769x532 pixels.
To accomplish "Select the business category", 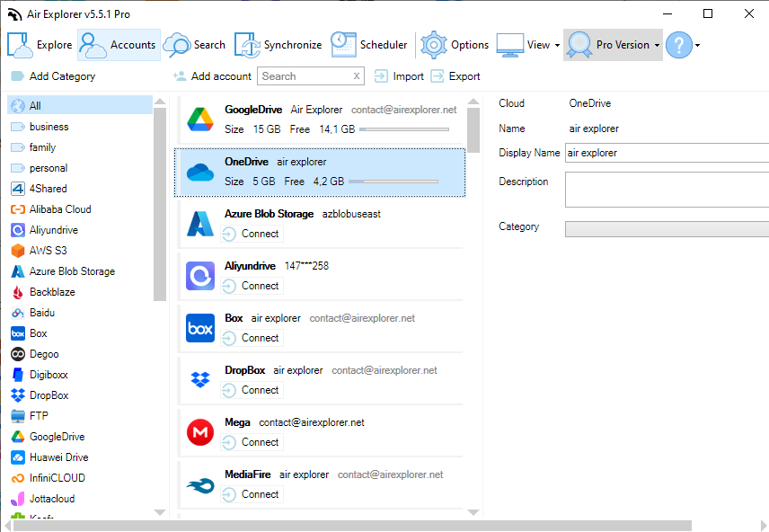I will [x=80, y=127].
